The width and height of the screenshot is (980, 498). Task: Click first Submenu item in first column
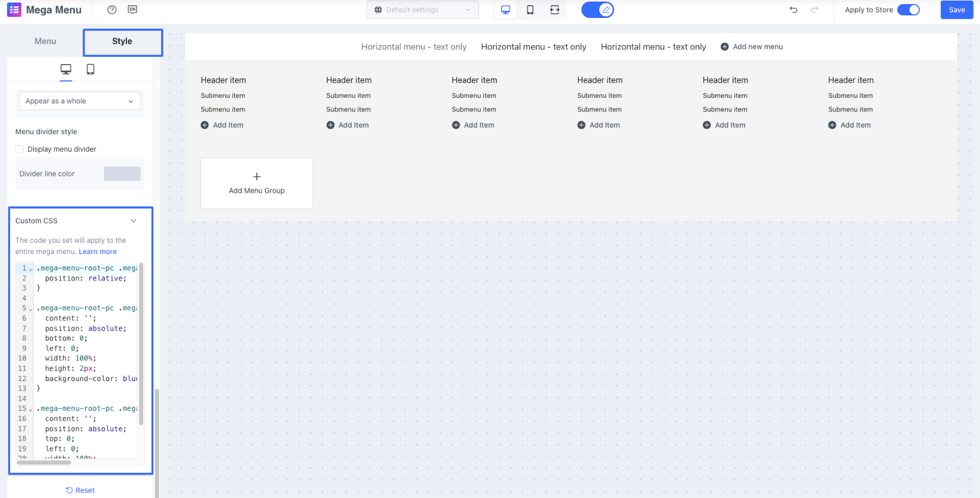click(223, 96)
